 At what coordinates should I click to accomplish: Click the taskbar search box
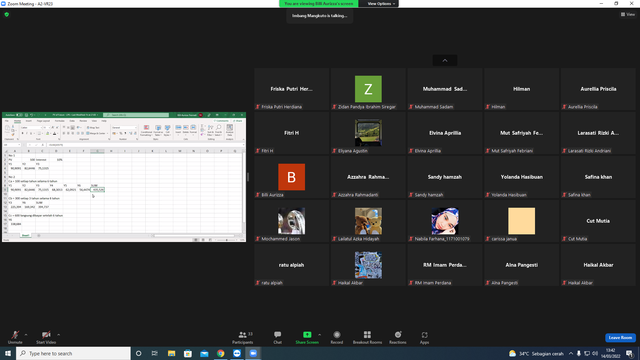[x=73, y=353]
